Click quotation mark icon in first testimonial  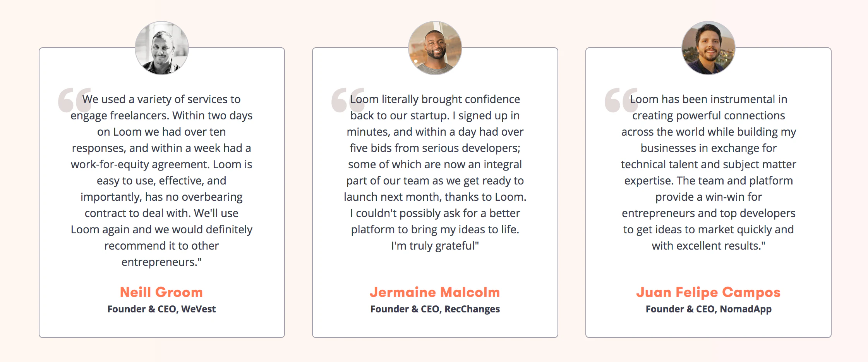click(75, 100)
